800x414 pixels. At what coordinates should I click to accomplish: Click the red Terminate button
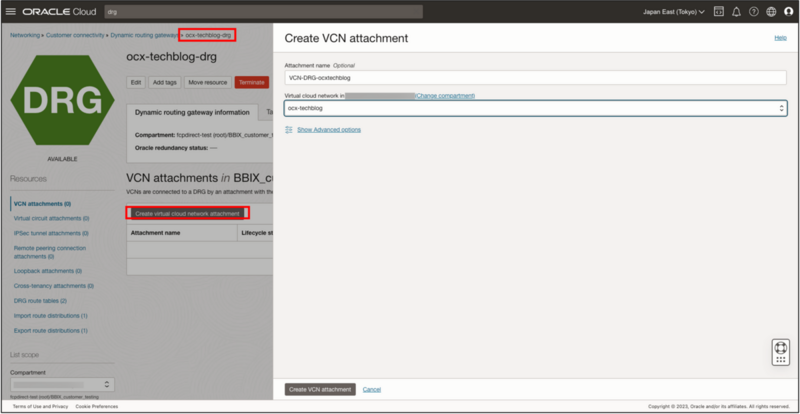tap(252, 82)
